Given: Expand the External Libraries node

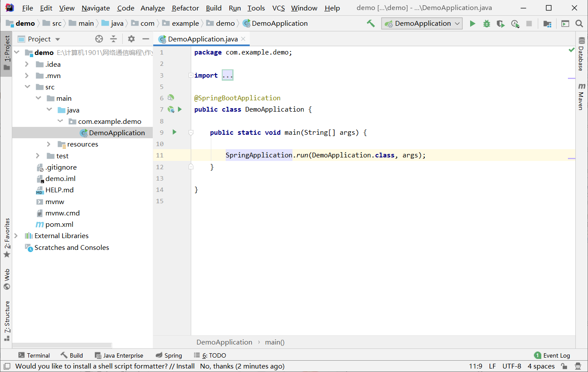Looking at the screenshot, I should pos(16,235).
